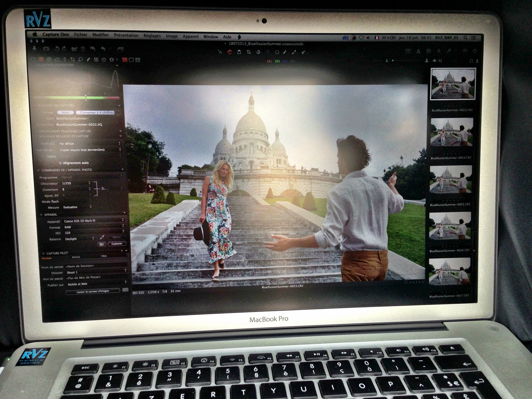Switch to the Mobile tab in Capture Pilot
Image resolution: width=532 pixels, height=399 pixels.
[x=76, y=257]
